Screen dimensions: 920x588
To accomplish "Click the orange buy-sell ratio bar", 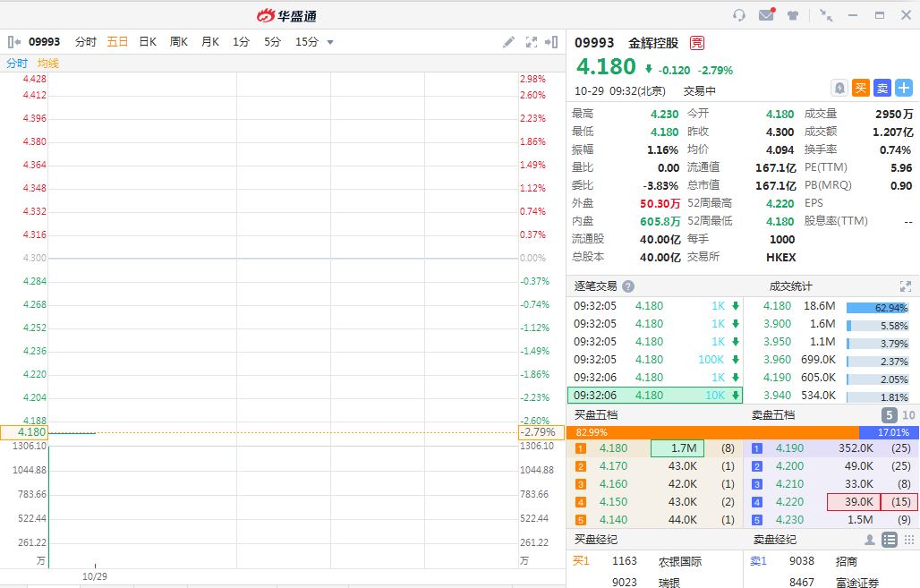I will (x=712, y=432).
